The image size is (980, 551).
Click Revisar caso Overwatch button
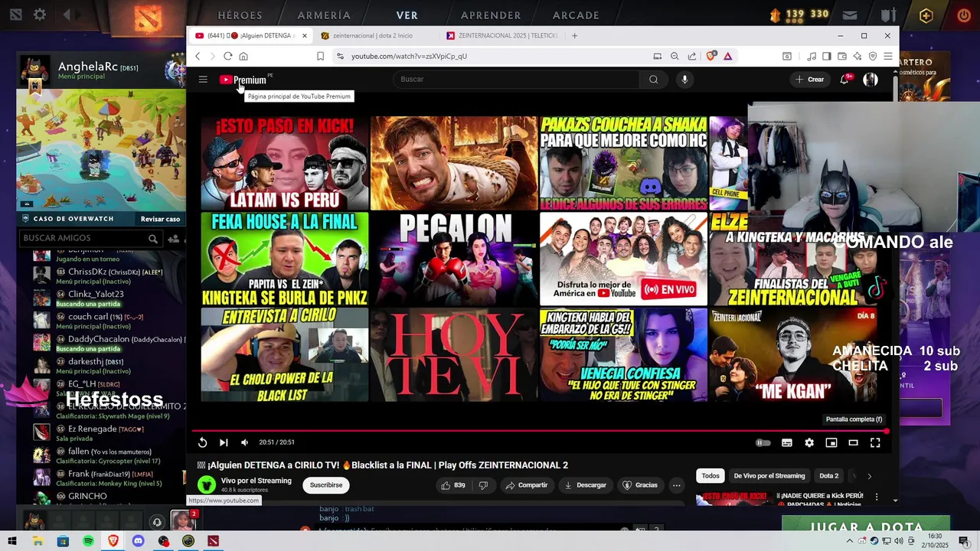tap(160, 219)
